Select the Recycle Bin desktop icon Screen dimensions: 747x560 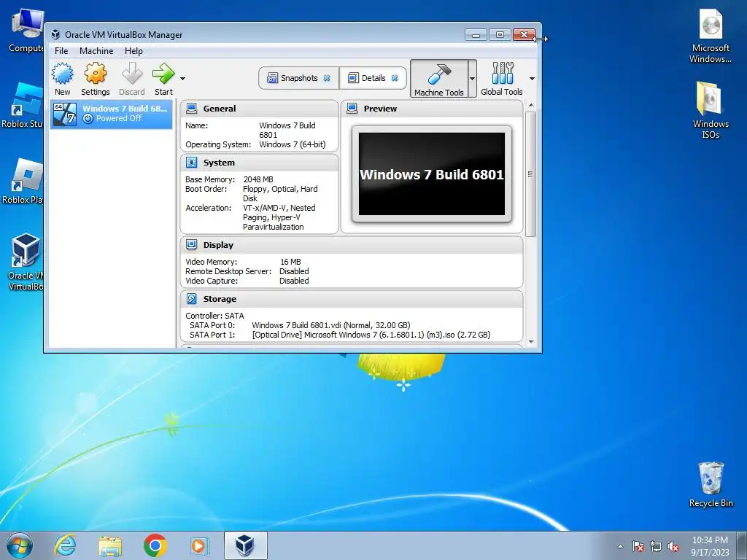coord(711,484)
